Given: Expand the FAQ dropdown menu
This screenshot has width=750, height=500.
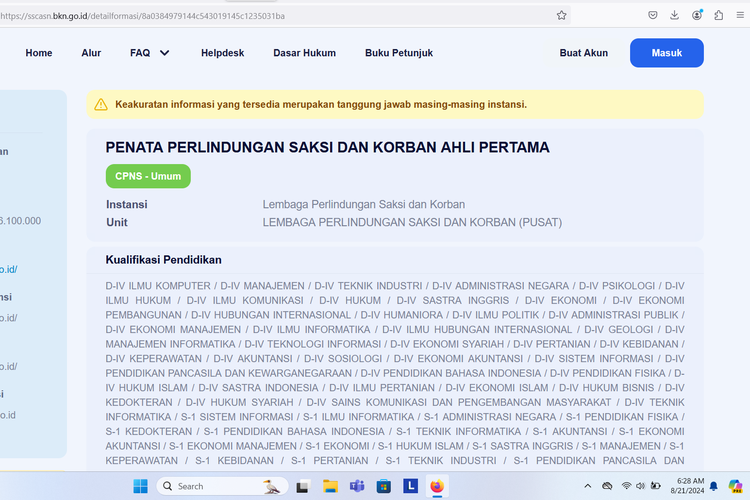Looking at the screenshot, I should tap(150, 53).
